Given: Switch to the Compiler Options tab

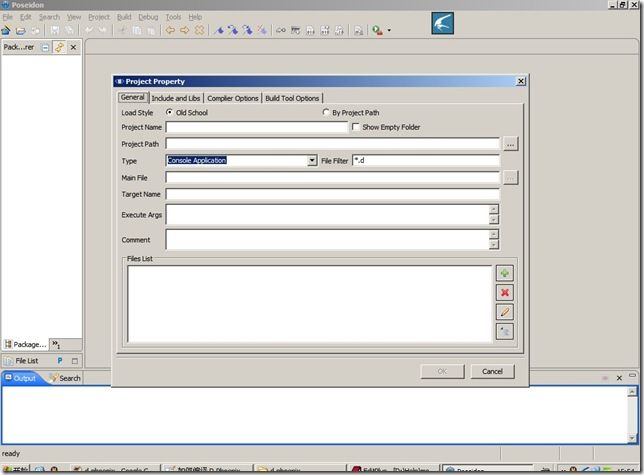Looking at the screenshot, I should (232, 98).
